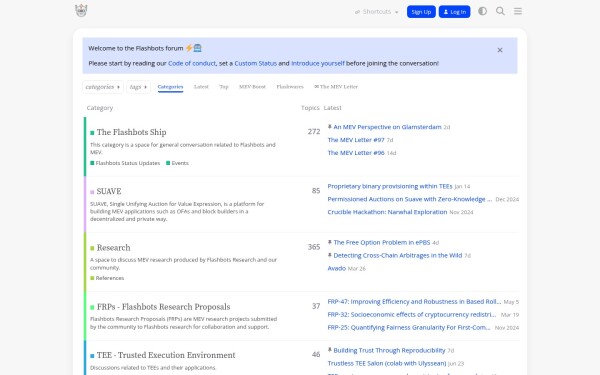Open the Events subcategory
Image resolution: width=600 pixels, height=375 pixels.
(x=180, y=163)
